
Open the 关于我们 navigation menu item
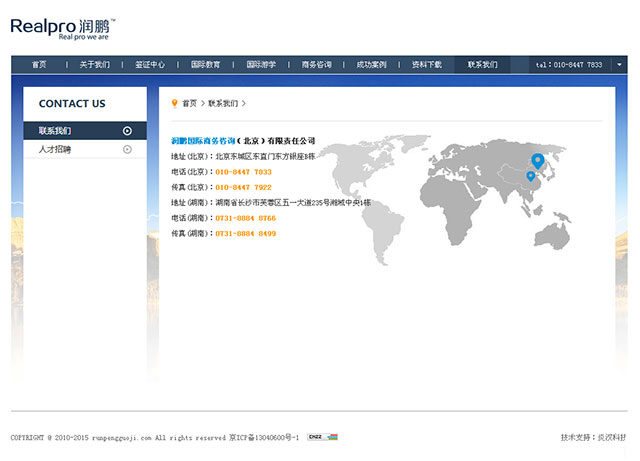click(95, 64)
